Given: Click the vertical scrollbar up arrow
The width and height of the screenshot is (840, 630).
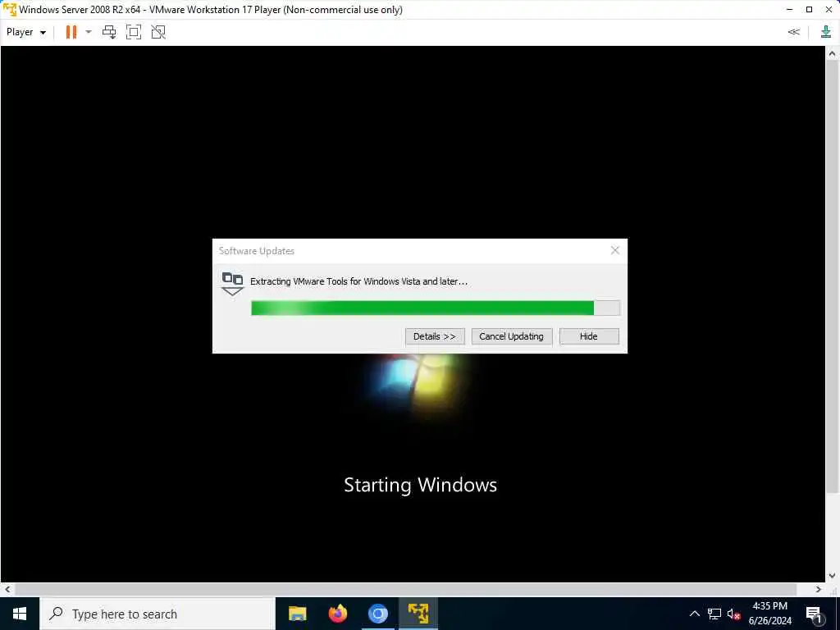Looking at the screenshot, I should 832,53.
